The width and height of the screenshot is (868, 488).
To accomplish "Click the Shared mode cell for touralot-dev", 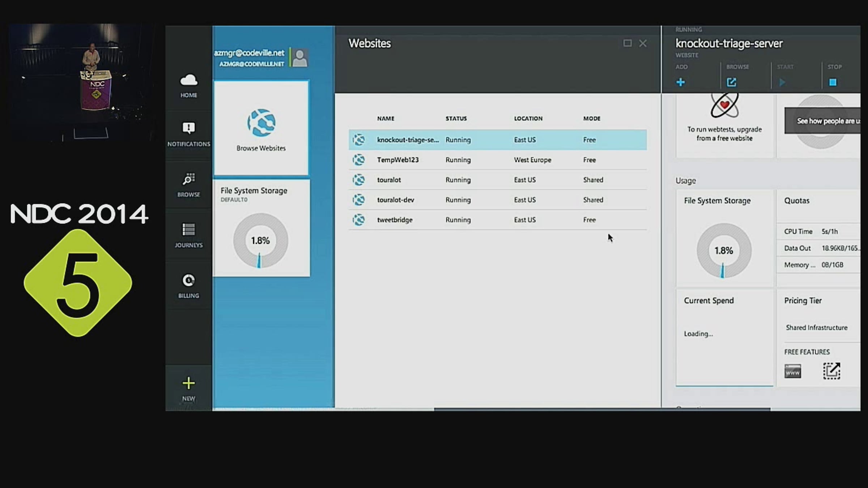I will [593, 200].
